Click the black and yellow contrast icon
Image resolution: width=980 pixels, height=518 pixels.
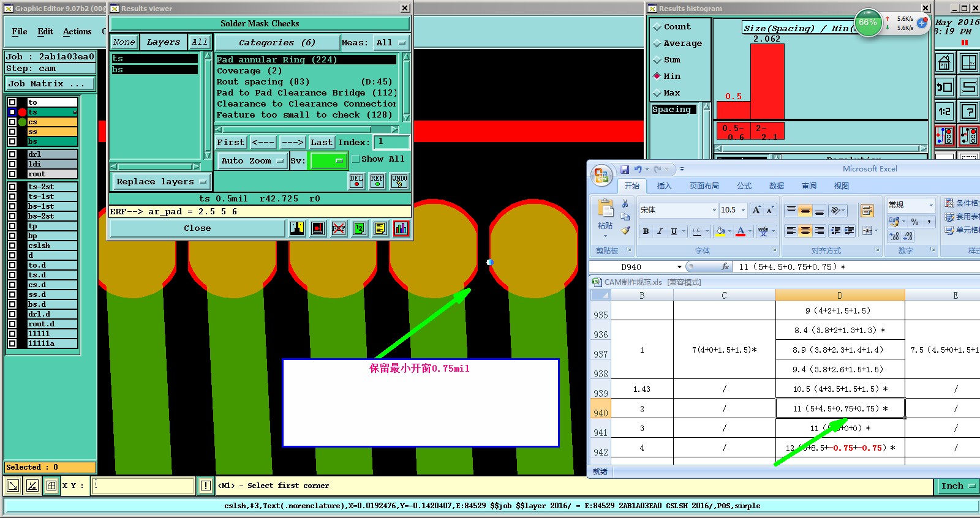tap(297, 228)
